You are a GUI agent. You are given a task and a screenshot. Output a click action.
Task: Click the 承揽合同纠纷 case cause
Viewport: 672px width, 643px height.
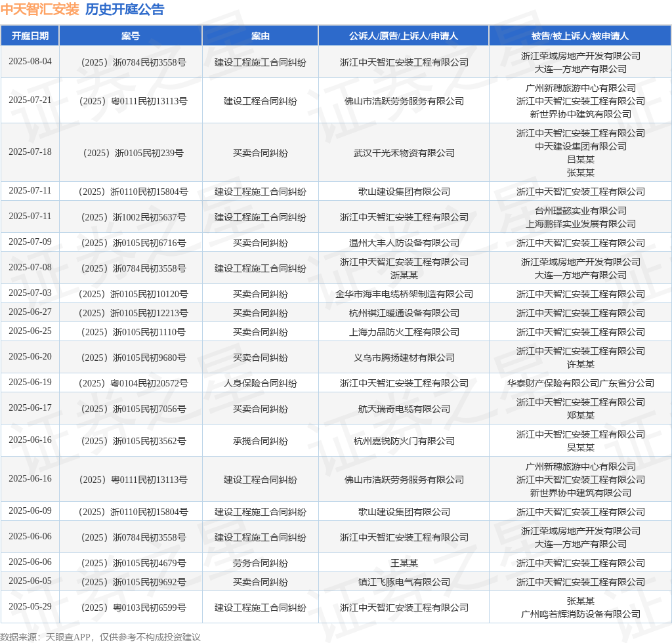pyautogui.click(x=260, y=441)
